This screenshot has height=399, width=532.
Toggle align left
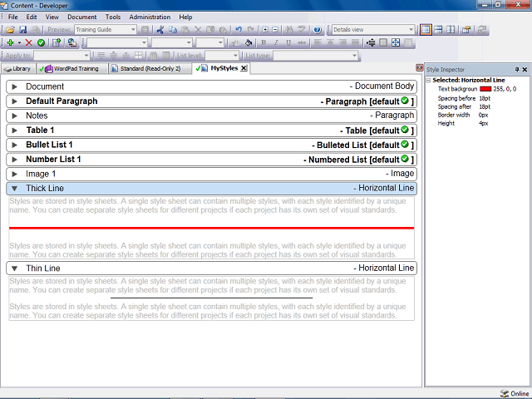(x=318, y=42)
